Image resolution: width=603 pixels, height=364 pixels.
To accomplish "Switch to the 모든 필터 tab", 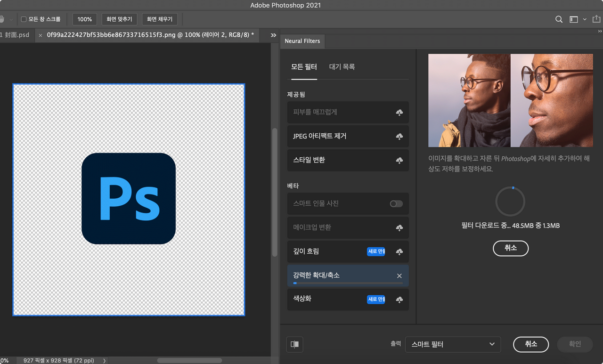I will click(304, 67).
